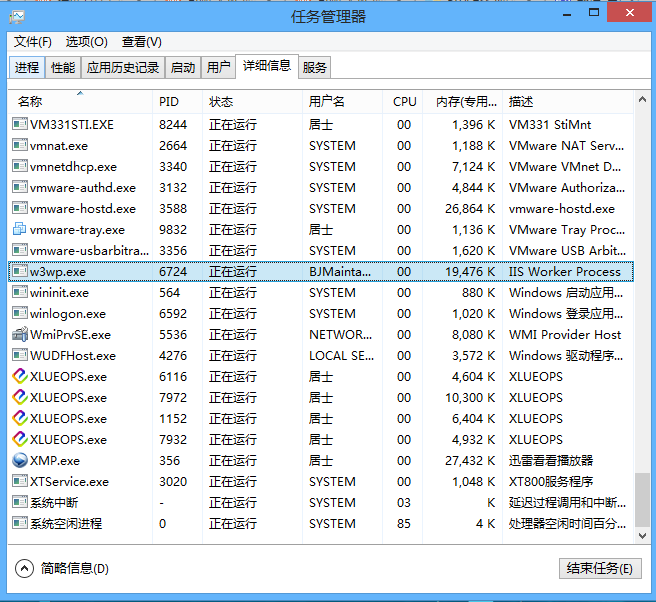Click description 迅雷看看播放器
The width and height of the screenshot is (656, 602).
pyautogui.click(x=551, y=461)
